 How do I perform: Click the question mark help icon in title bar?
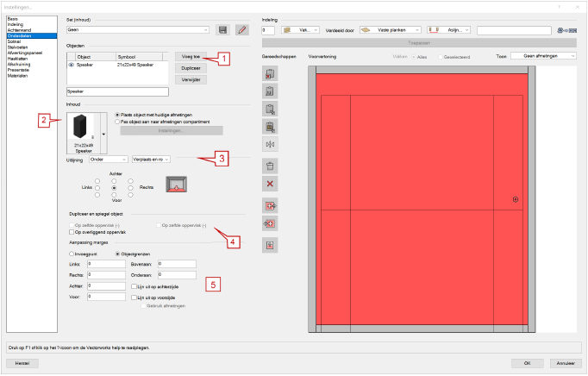click(x=559, y=7)
